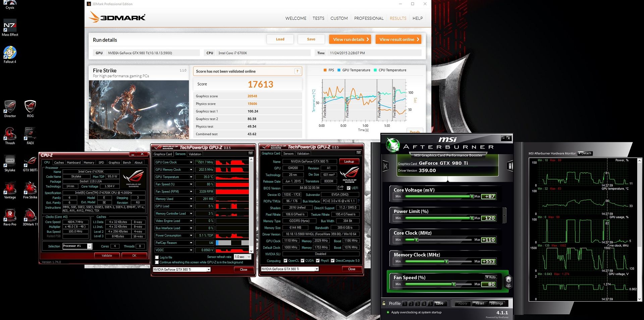Switch to the TESTS tab in 3DMark

318,18
